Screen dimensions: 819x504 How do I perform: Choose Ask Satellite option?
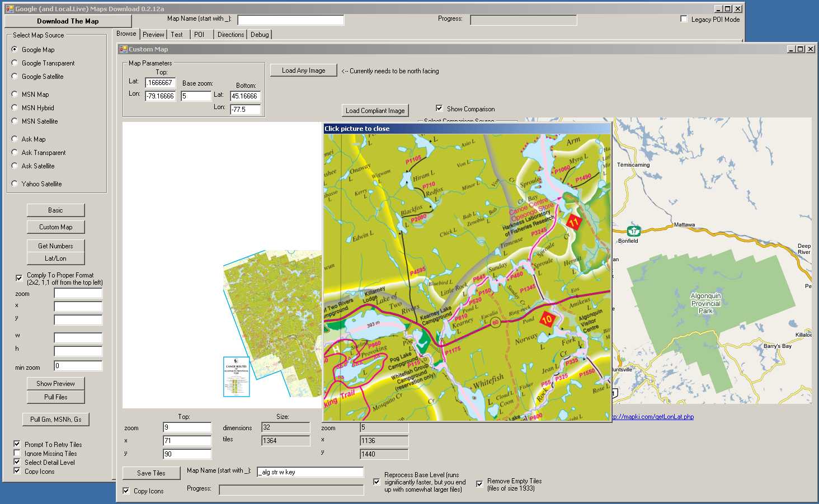15,166
